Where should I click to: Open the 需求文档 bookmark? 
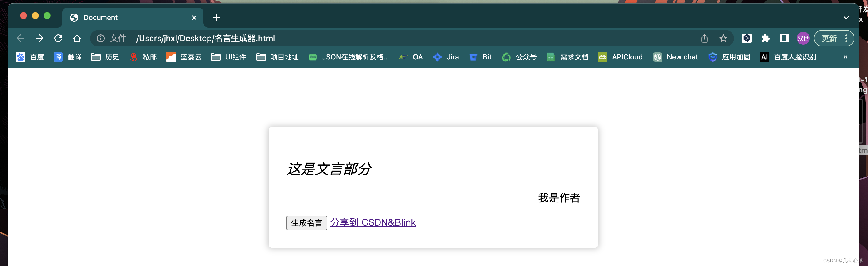tap(567, 57)
